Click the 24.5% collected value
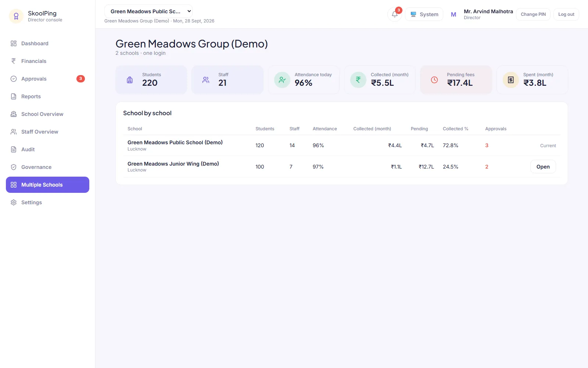Viewport: 588px width, 368px height. [x=451, y=167]
